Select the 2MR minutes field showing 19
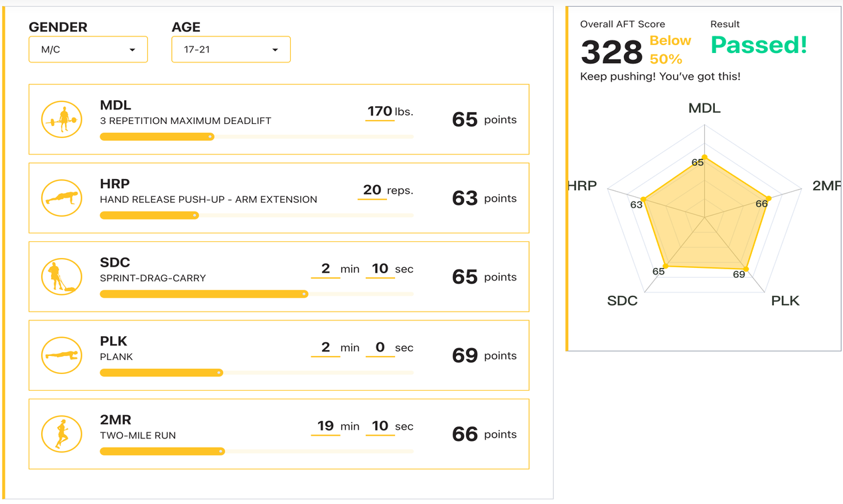The image size is (843, 504). [x=325, y=426]
